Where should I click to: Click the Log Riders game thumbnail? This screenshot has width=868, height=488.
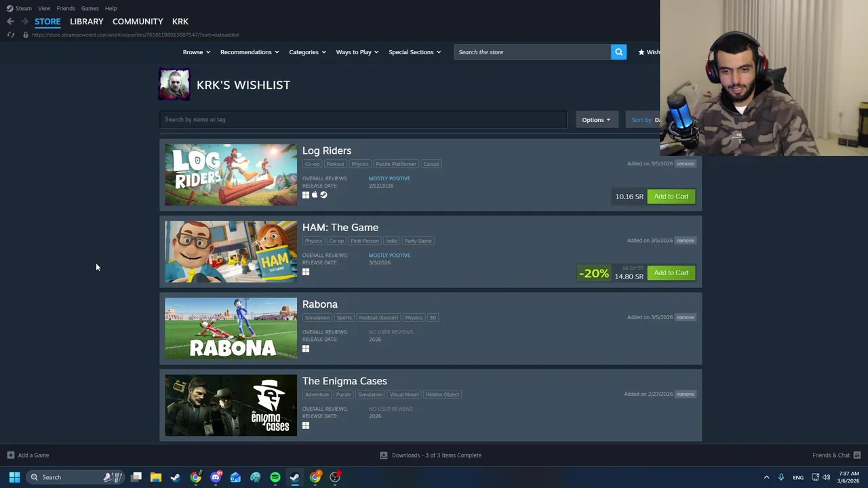click(231, 175)
